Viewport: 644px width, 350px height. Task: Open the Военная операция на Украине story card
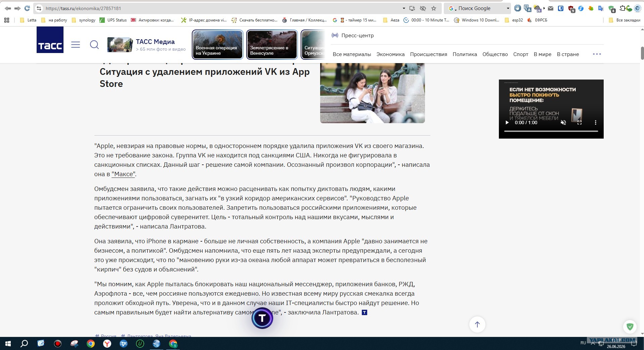(217, 45)
